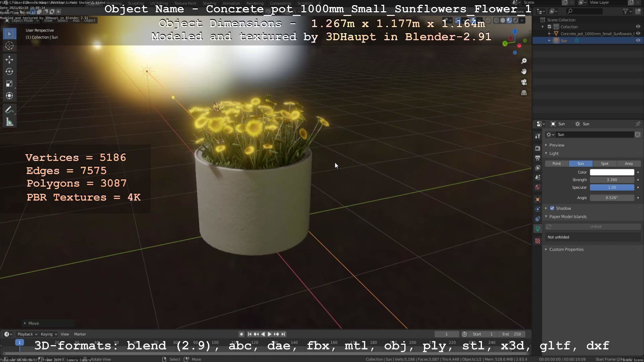Viewport: 644px width, 362px height.
Task: Set light type to Area
Action: tap(629, 164)
